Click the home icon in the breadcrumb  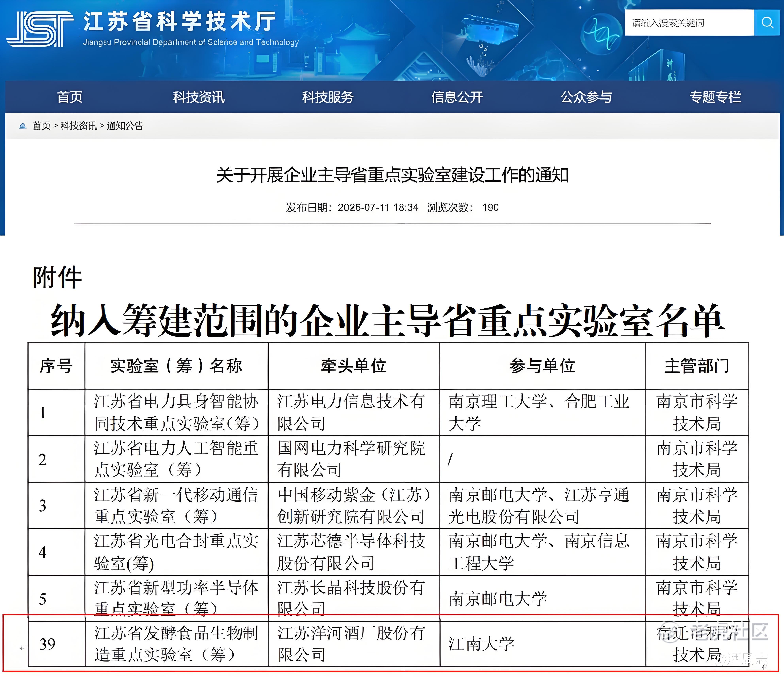pyautogui.click(x=23, y=126)
